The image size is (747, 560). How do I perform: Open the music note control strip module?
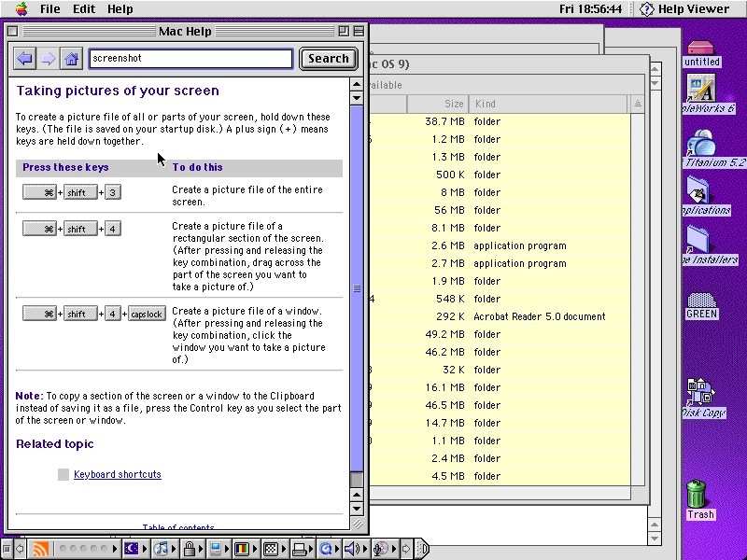pos(162,549)
